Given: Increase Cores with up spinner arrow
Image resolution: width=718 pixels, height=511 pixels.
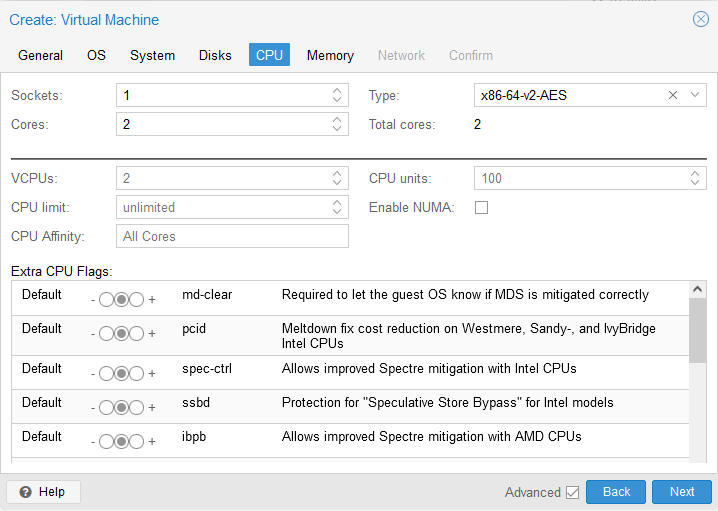Looking at the screenshot, I should click(337, 120).
